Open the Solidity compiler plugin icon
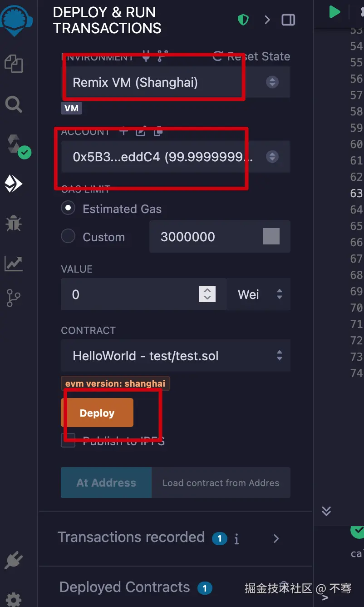 (18, 145)
